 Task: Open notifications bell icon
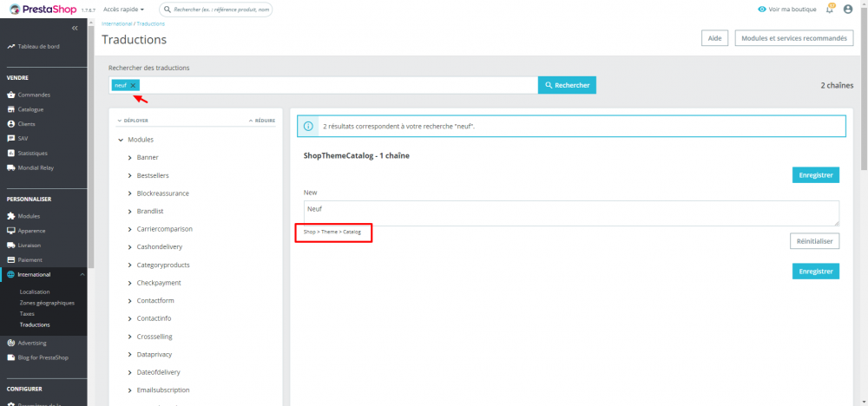pos(830,10)
